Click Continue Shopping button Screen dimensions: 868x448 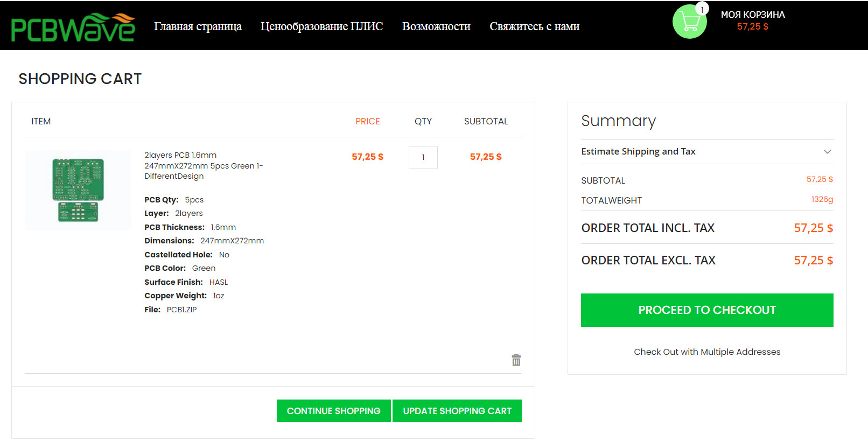(x=333, y=411)
